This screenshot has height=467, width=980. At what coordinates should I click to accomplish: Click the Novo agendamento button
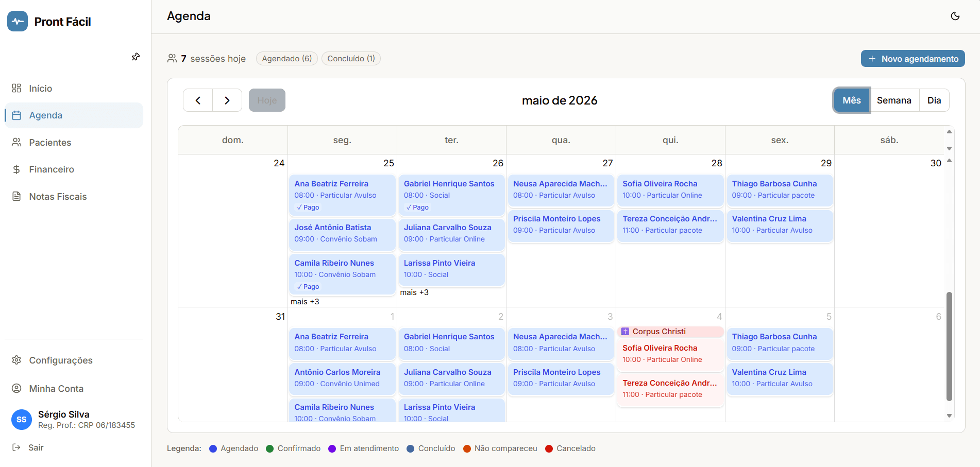913,59
